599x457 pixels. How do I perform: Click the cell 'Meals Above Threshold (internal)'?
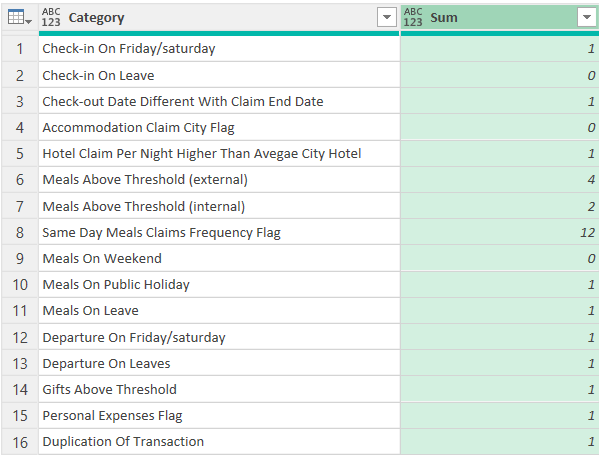point(219,206)
